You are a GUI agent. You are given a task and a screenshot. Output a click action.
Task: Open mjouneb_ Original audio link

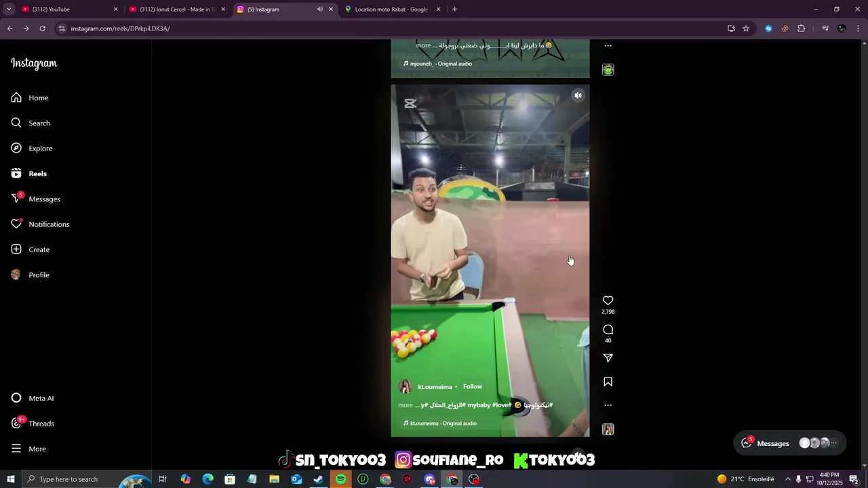(441, 64)
